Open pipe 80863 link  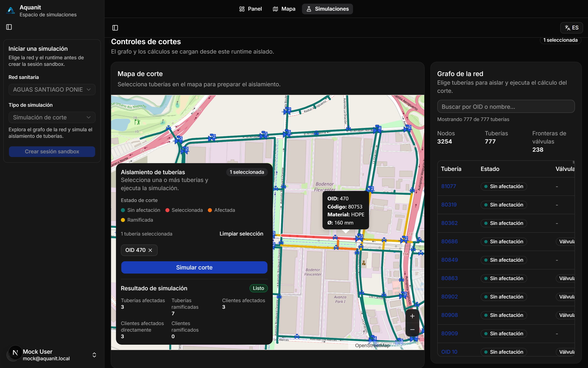click(x=449, y=278)
